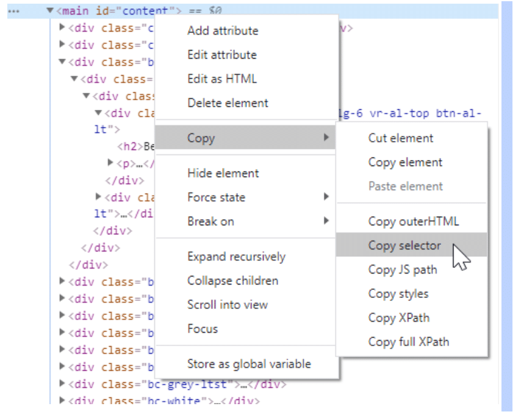
Task: Choose Delete element from menu
Action: 228,103
